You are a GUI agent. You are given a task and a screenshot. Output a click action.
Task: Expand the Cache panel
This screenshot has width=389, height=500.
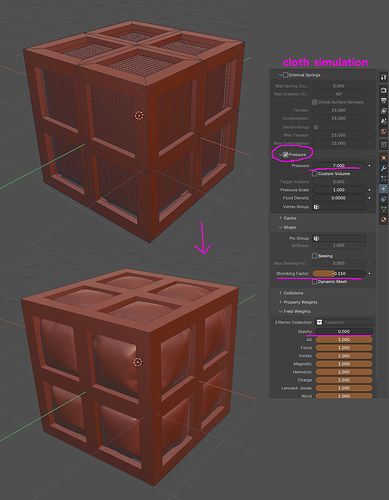280,218
